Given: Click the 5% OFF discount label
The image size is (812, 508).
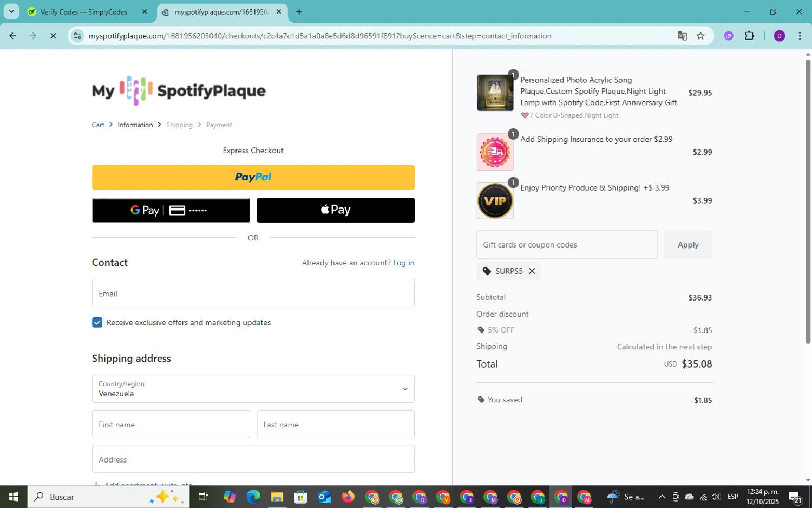Looking at the screenshot, I should point(501,330).
